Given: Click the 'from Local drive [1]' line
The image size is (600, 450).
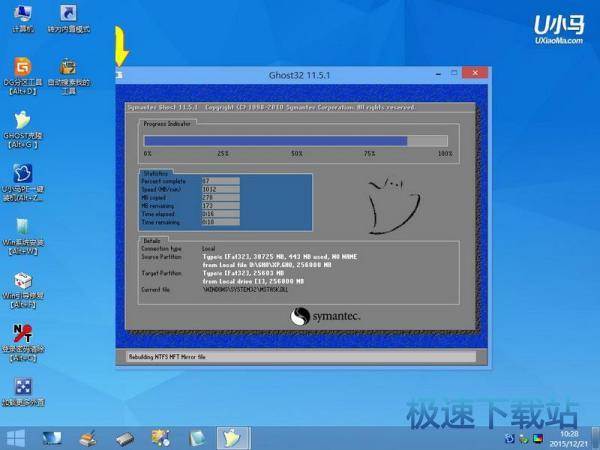Looking at the screenshot, I should pyautogui.click(x=253, y=281).
